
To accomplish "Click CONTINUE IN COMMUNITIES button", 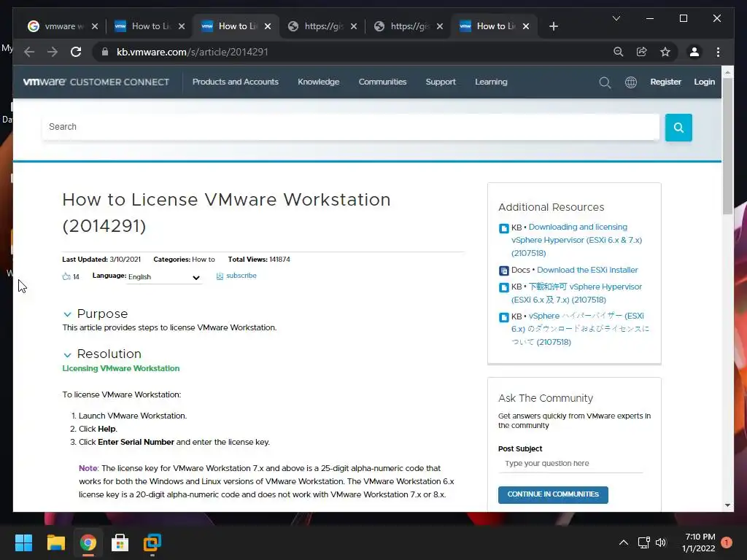I will click(553, 495).
